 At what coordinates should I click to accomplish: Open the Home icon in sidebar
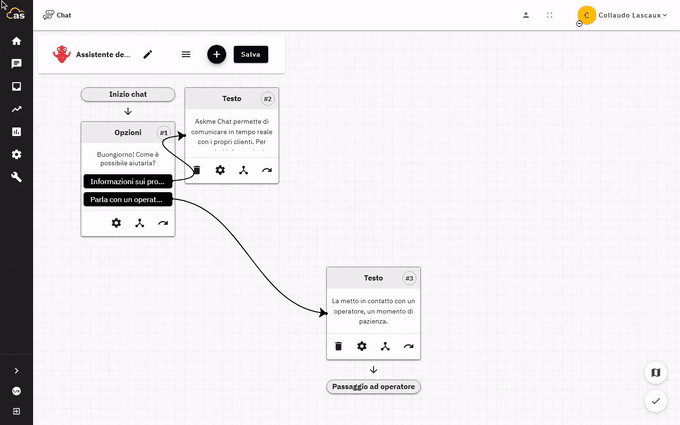(16, 41)
